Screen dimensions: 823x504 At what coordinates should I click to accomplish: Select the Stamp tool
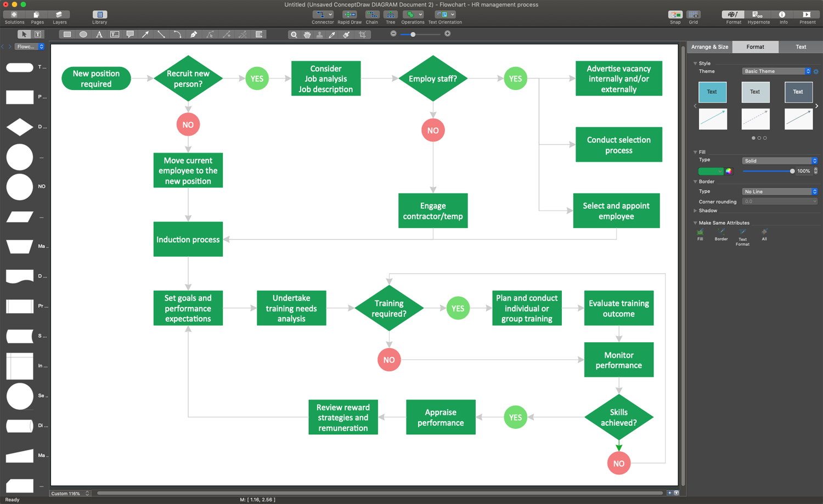coord(320,35)
